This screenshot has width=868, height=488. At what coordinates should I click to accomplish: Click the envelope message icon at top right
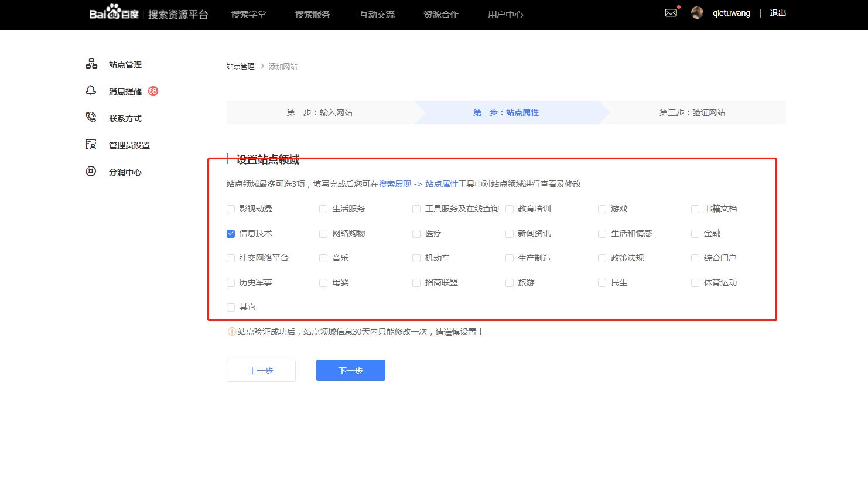pos(670,12)
